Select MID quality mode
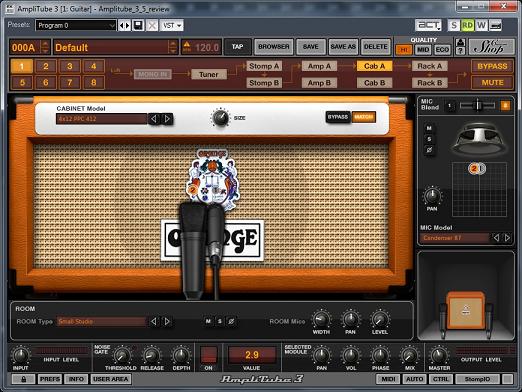Viewport: 522px width, 392px height. [423, 50]
